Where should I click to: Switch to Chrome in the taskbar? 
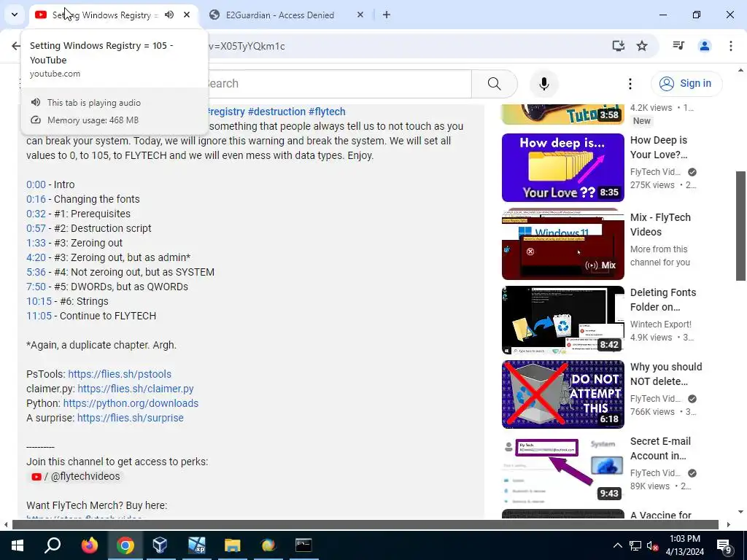tap(125, 545)
